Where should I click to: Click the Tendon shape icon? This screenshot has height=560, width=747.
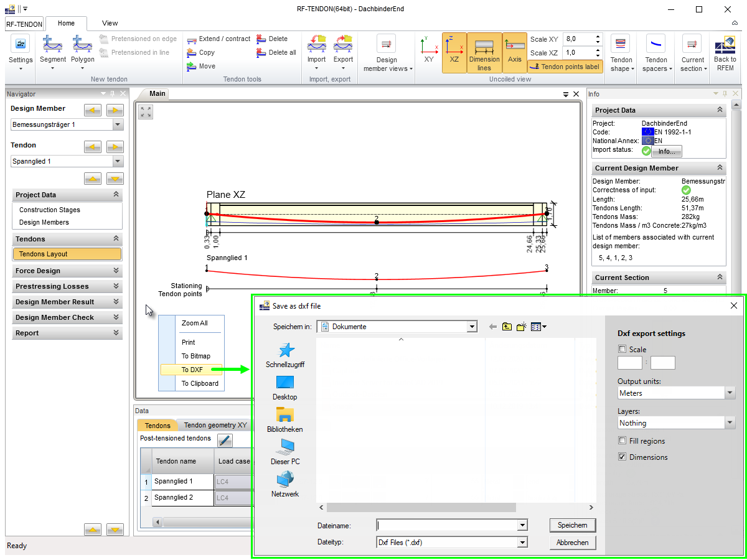click(x=621, y=52)
